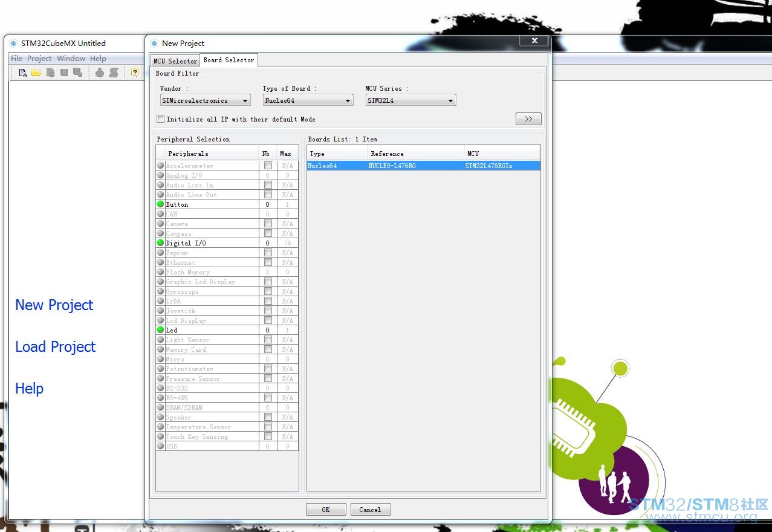Click the green status dot beside Digital I/O
This screenshot has height=532, width=772.
click(160, 243)
